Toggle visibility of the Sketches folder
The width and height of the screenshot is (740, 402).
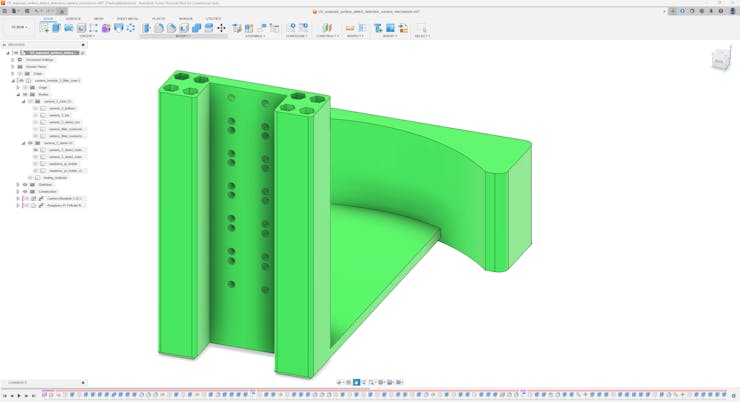[x=25, y=185]
